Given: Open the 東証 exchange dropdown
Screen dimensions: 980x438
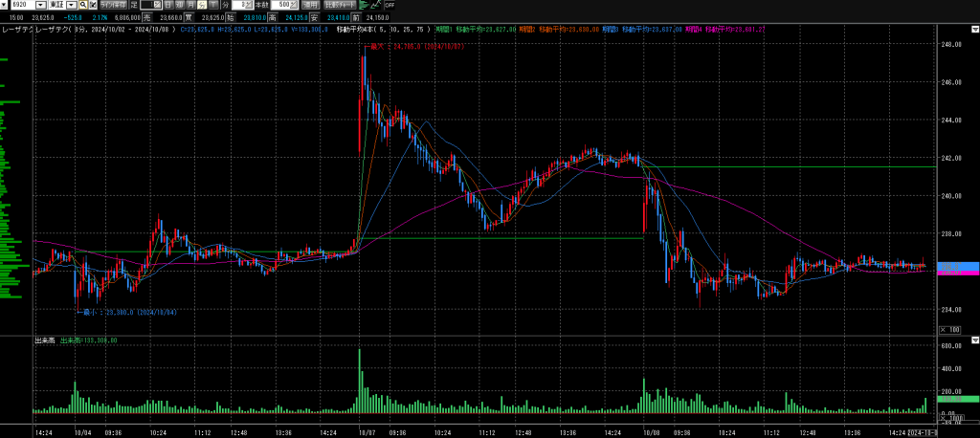Looking at the screenshot, I should pyautogui.click(x=71, y=5).
